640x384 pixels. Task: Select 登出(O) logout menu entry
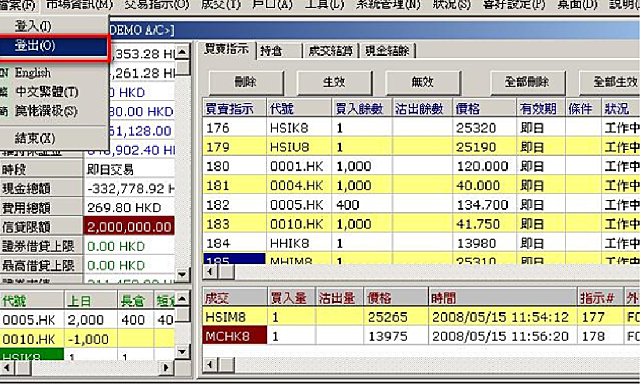point(54,45)
